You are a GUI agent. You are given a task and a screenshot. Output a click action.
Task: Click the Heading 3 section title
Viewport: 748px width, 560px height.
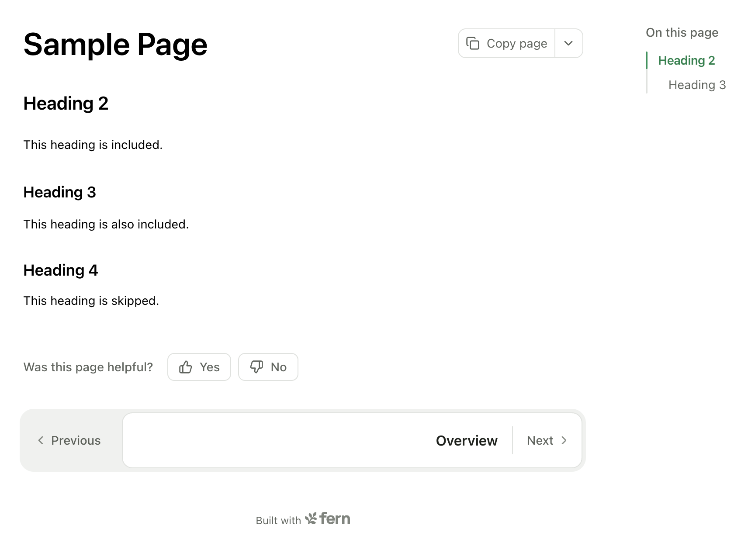(59, 192)
